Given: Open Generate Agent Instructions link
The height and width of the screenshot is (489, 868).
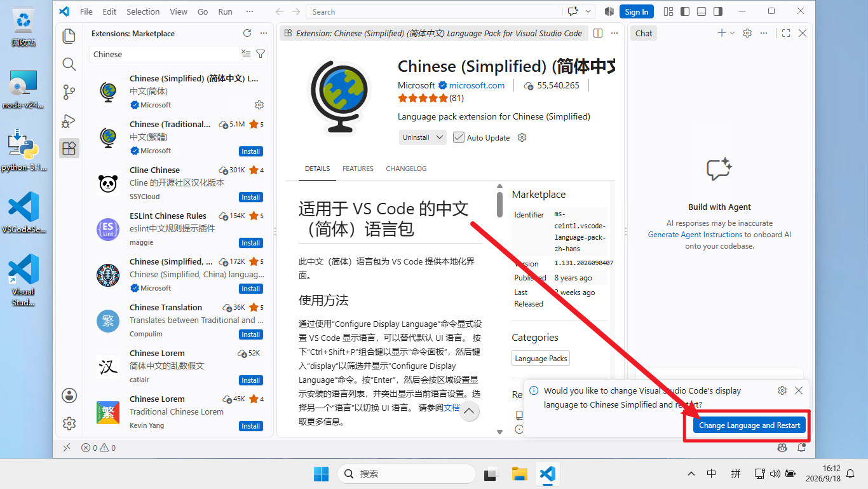Looking at the screenshot, I should tap(695, 235).
